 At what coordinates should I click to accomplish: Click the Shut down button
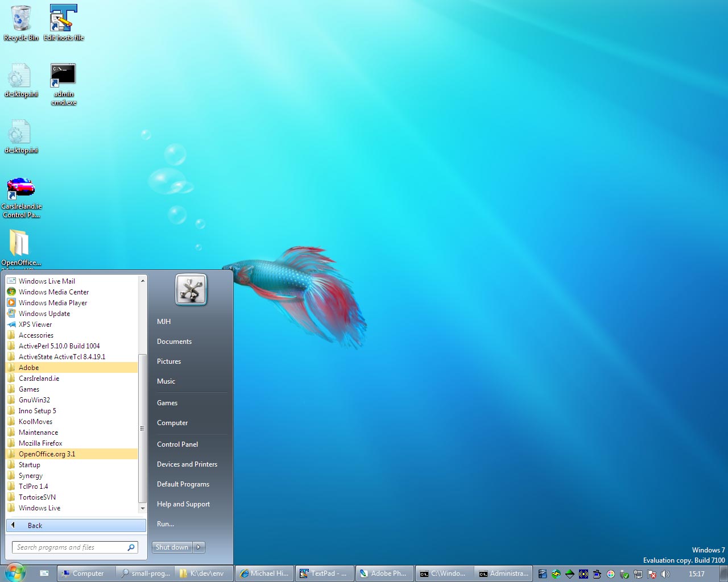click(172, 547)
